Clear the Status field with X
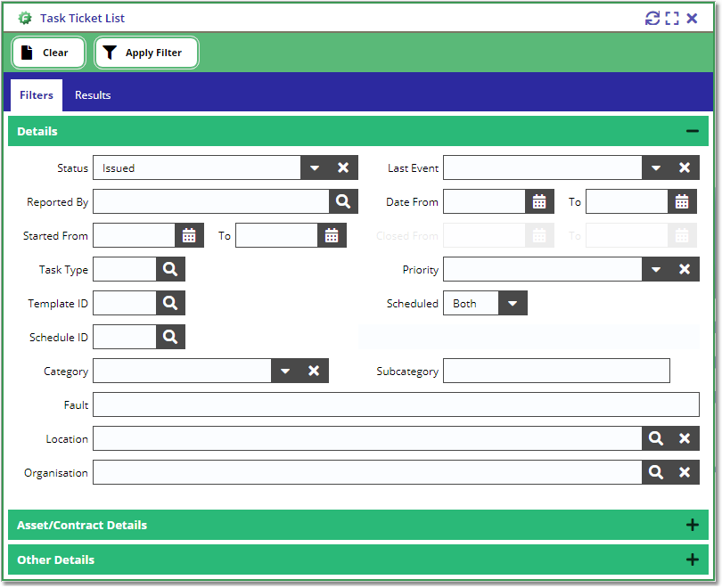Screen dimensions: 722x588 point(343,167)
